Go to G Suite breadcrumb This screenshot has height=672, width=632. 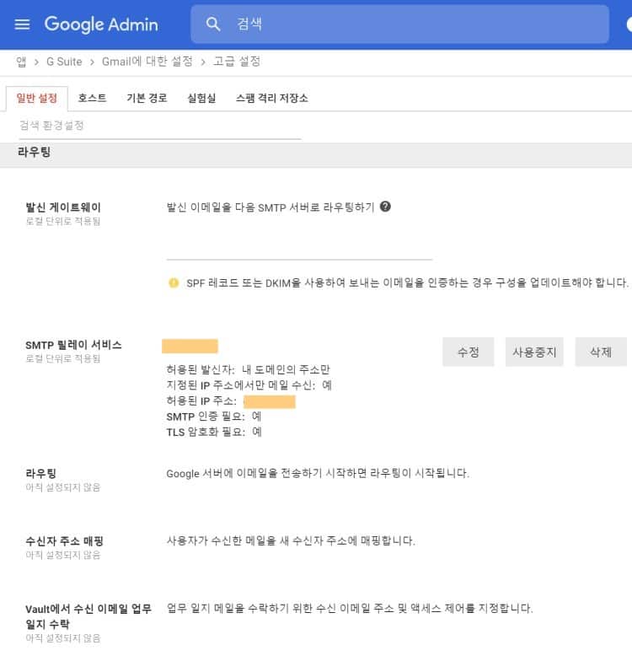[63, 62]
